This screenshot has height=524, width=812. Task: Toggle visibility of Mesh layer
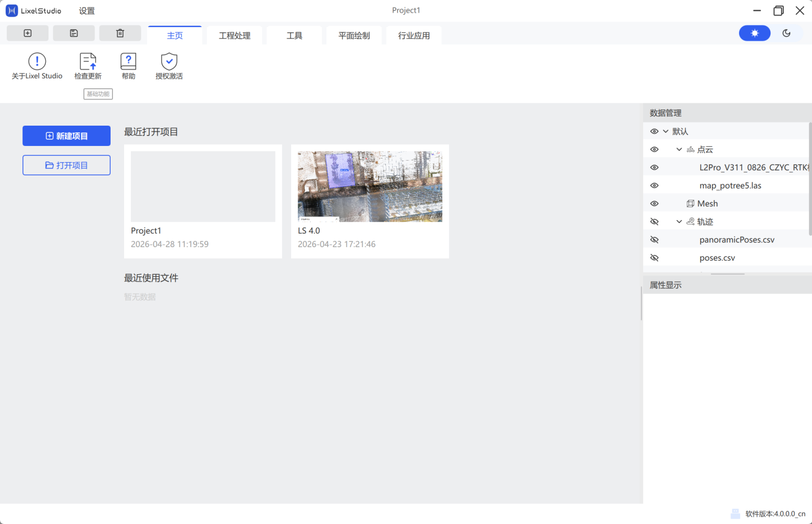[655, 204]
